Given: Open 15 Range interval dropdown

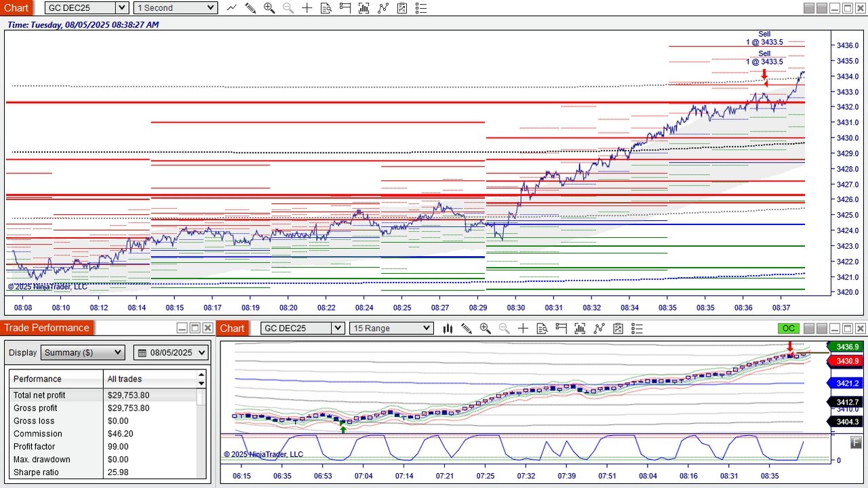Looking at the screenshot, I should coord(391,328).
